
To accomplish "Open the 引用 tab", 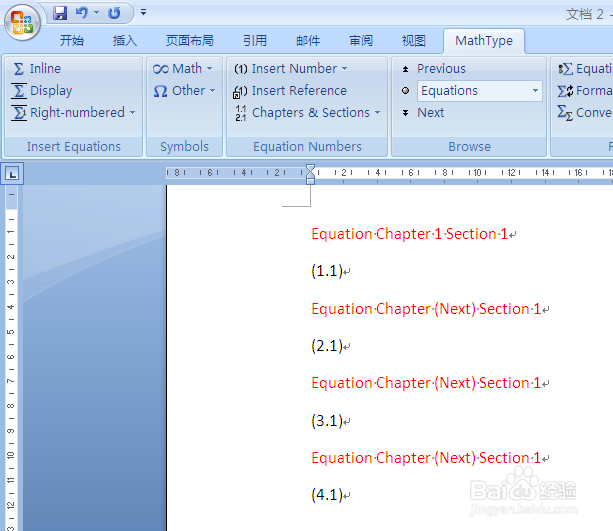I will pos(255,40).
